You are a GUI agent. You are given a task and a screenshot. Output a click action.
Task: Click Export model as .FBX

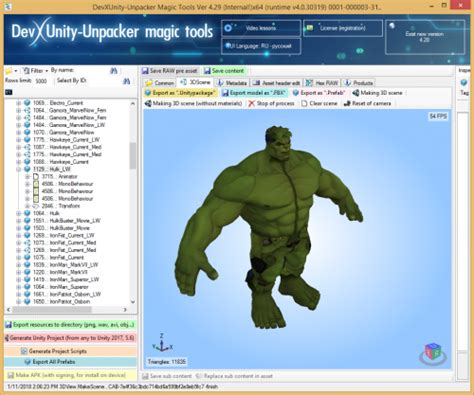pyautogui.click(x=254, y=93)
